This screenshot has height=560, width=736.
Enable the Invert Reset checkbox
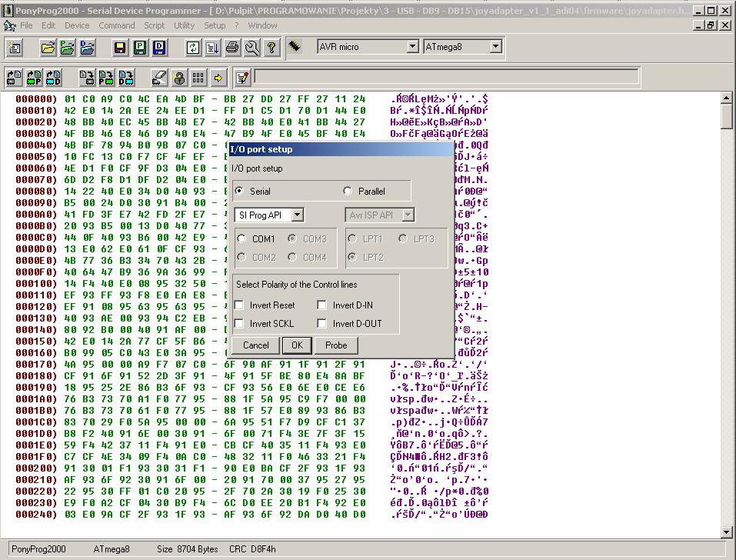click(x=239, y=305)
